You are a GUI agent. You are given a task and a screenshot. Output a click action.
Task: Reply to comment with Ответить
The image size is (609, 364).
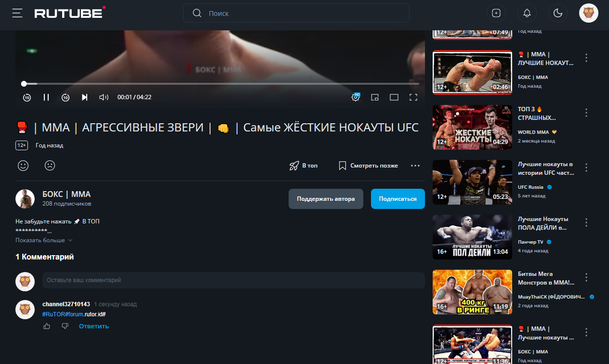click(x=94, y=326)
